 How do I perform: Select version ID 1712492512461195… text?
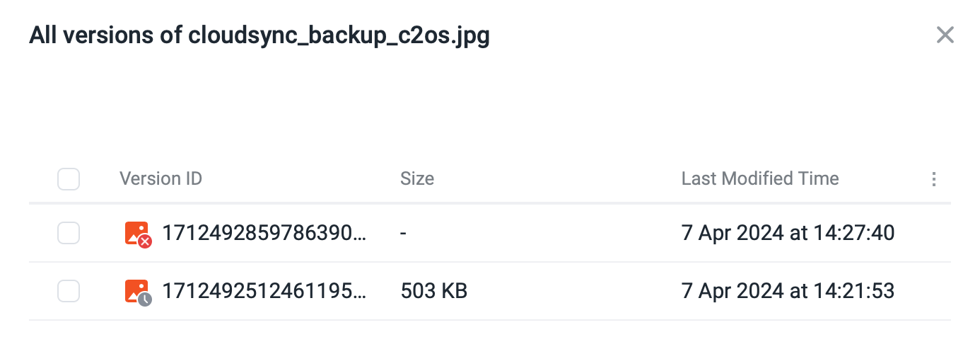[265, 291]
